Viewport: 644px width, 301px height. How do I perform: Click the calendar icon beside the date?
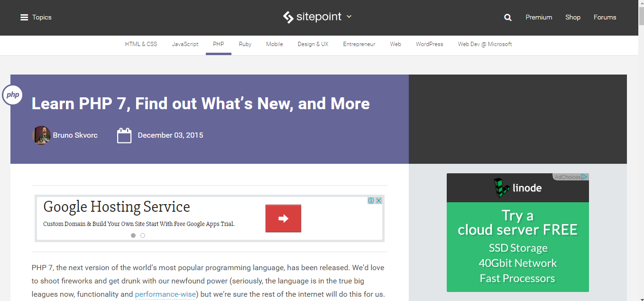[x=124, y=135]
